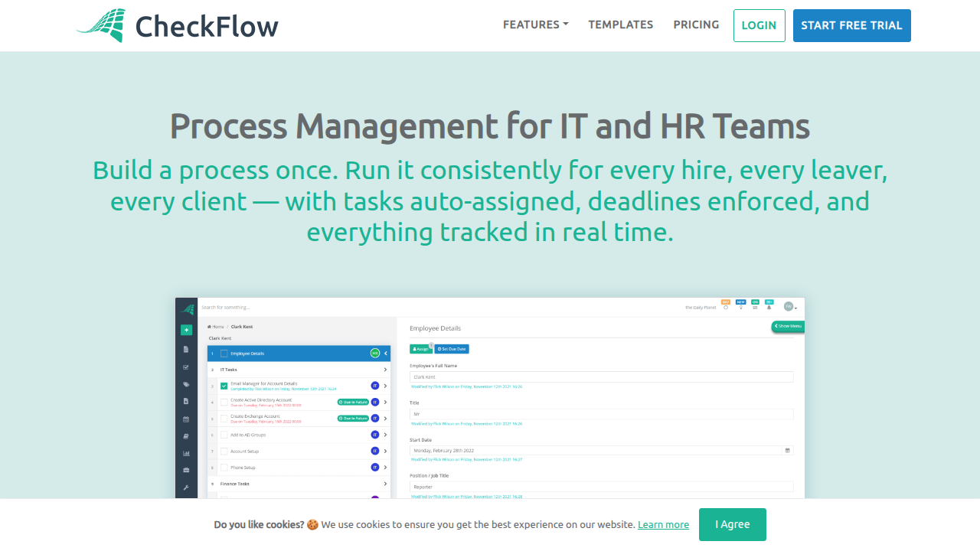This screenshot has width=980, height=551.
Task: Check the Create Active Directory Account checkbox
Action: point(224,402)
